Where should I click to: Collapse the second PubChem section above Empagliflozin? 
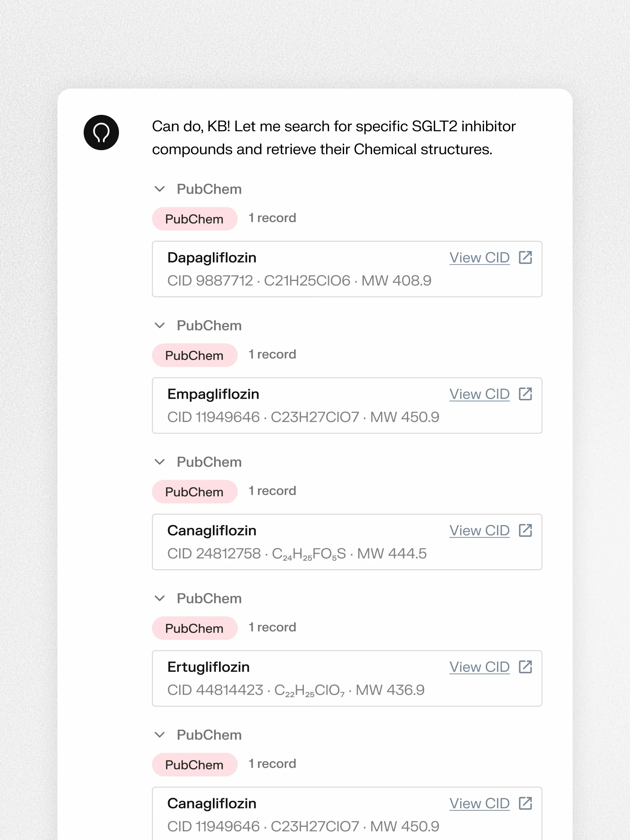pyautogui.click(x=160, y=326)
